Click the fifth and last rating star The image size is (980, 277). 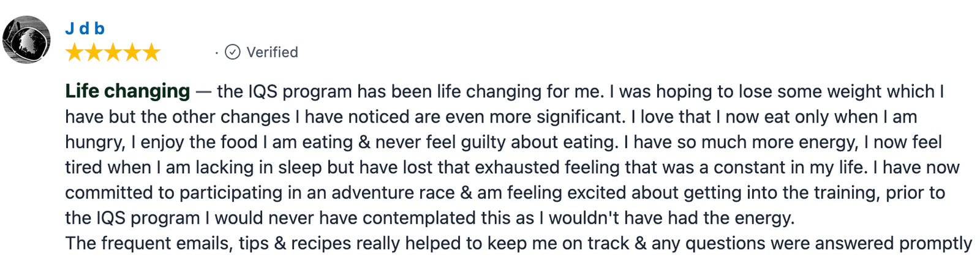(151, 53)
